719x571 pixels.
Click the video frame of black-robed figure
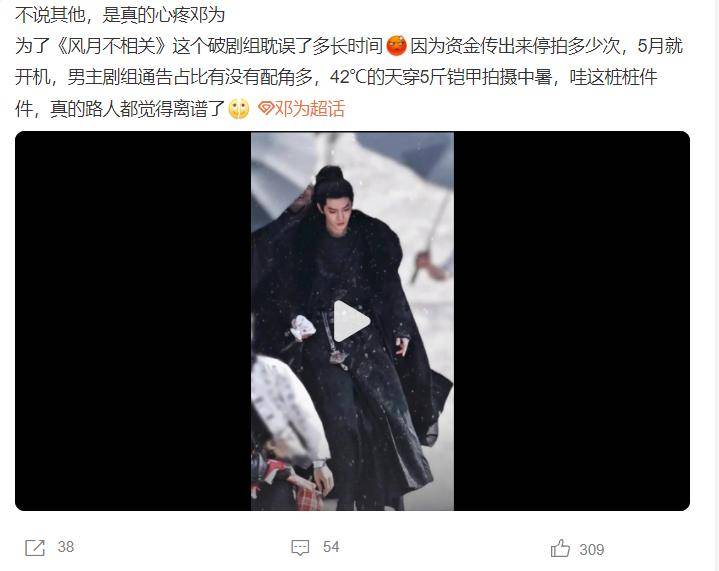click(x=352, y=321)
